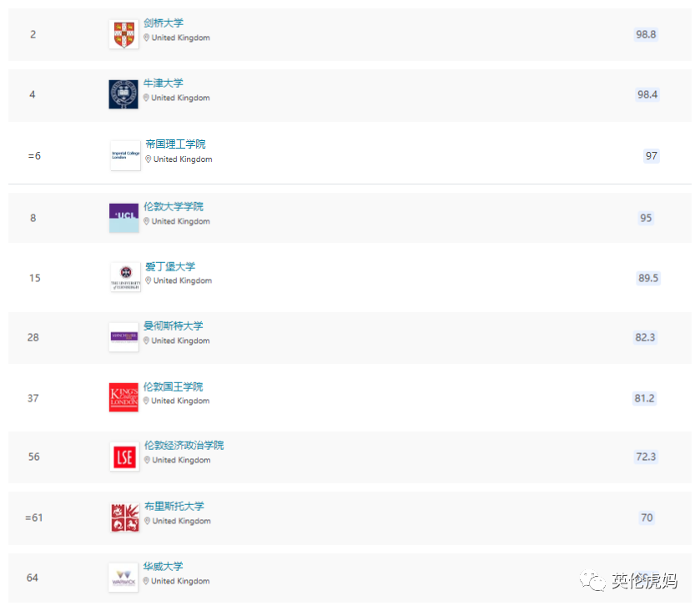Click the 98.8 score badge for Cambridge

point(646,34)
